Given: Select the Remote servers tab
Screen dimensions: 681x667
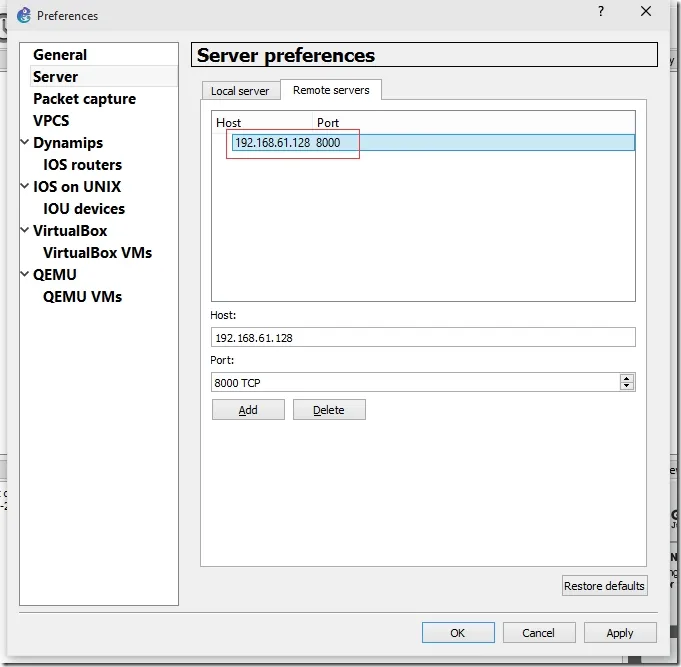Looking at the screenshot, I should click(x=331, y=90).
